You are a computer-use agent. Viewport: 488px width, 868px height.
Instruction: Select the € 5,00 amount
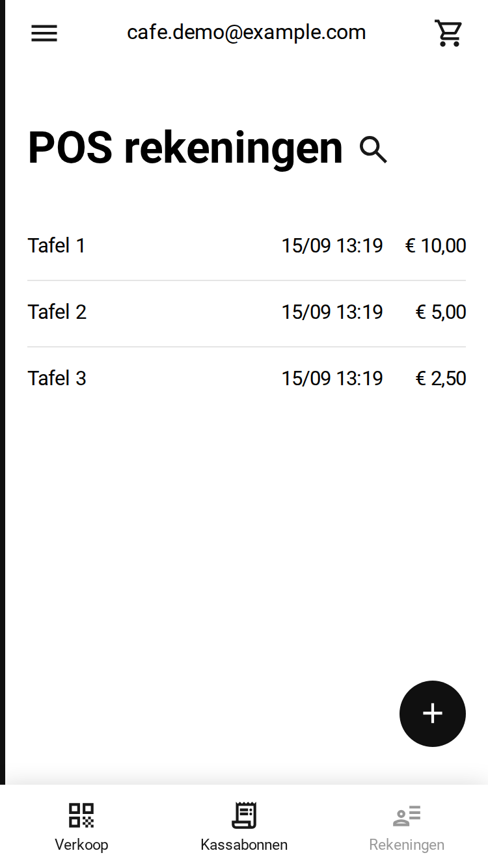point(441,312)
